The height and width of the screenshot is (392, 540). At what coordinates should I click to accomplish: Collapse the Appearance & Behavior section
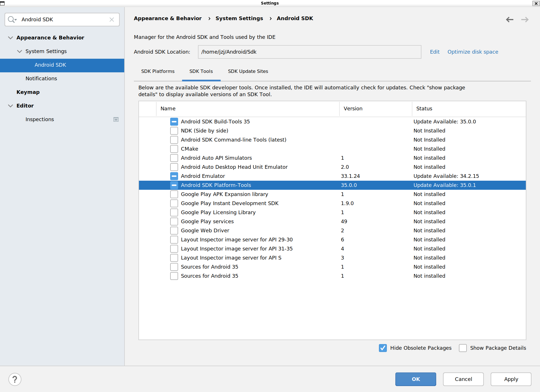10,38
